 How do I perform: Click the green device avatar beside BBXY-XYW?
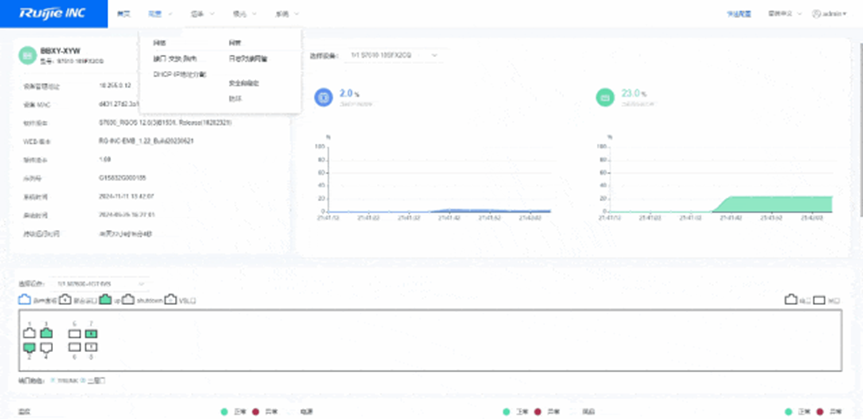27,55
